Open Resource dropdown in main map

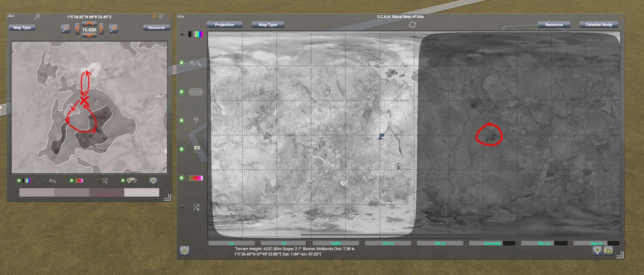pyautogui.click(x=554, y=25)
